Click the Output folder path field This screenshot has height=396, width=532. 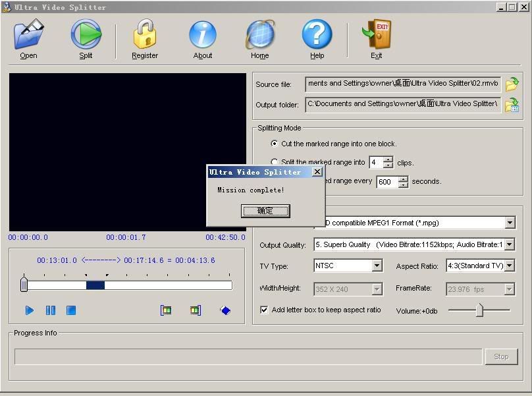coord(403,105)
